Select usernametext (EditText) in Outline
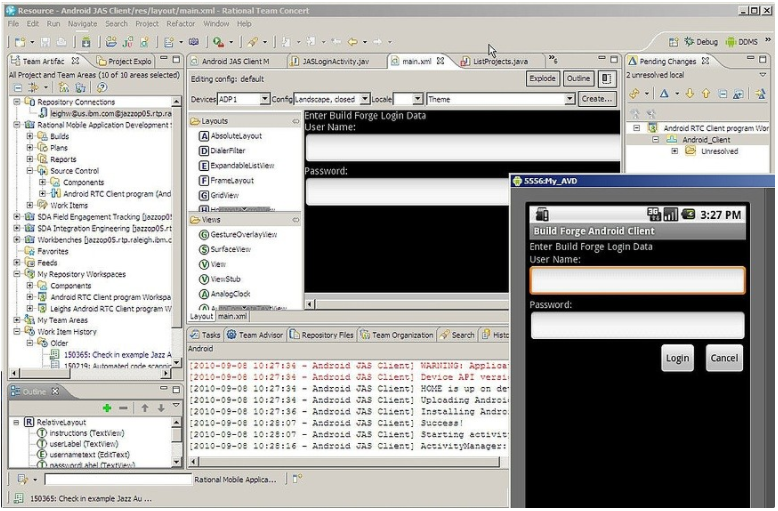778x511 pixels. point(83,455)
